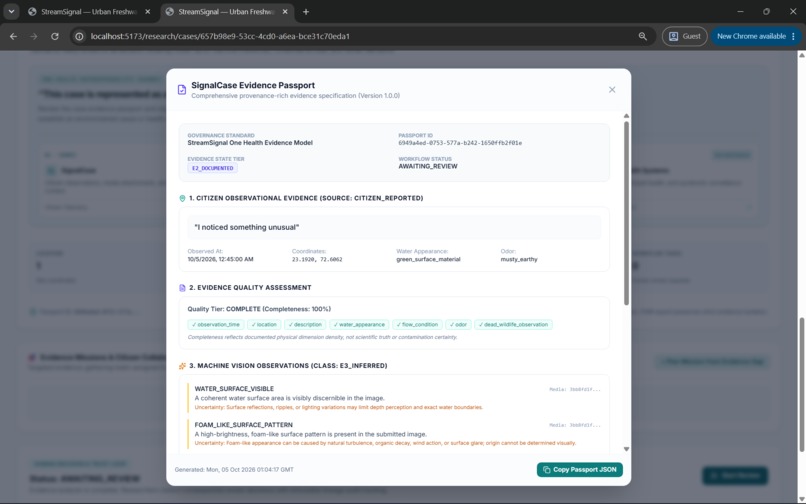Click the dialog scrollbar down arrow
The height and width of the screenshot is (504, 806).
tap(626, 449)
